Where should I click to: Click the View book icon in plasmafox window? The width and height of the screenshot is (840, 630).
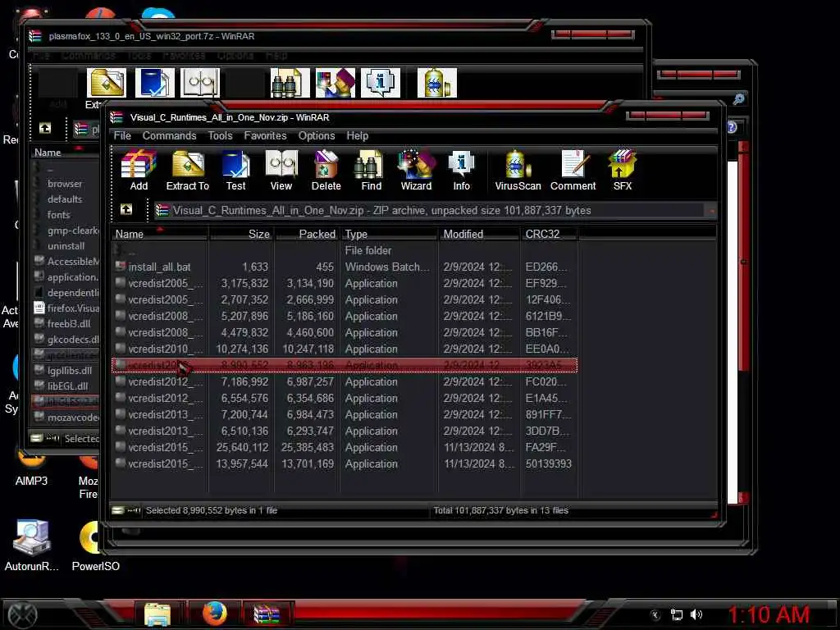pyautogui.click(x=200, y=83)
